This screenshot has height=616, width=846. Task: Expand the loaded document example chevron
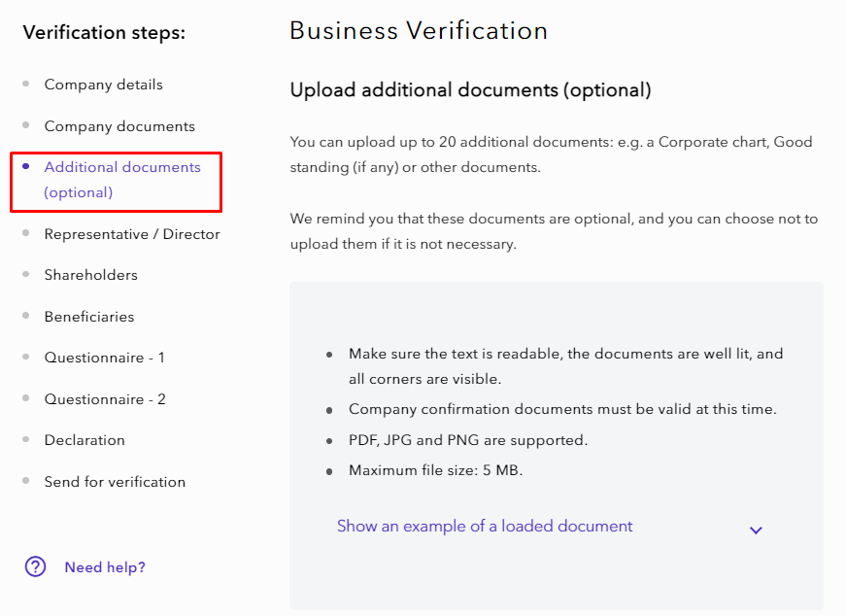(x=756, y=530)
